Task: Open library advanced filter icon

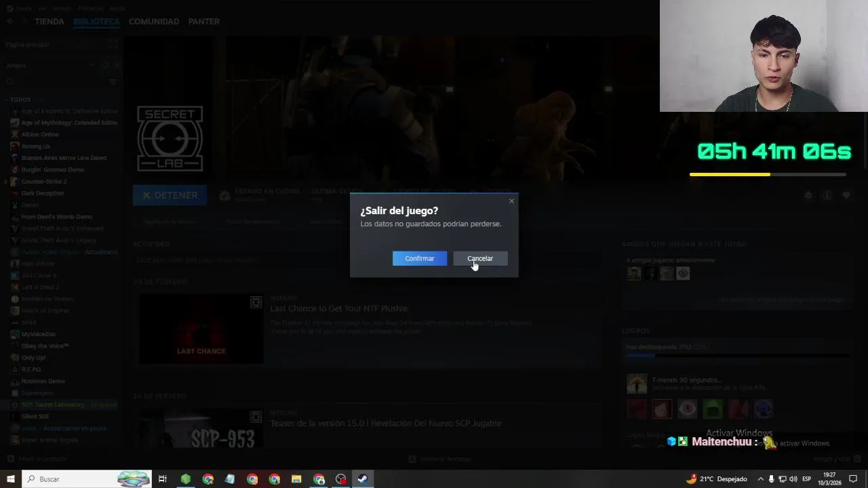Action: pyautogui.click(x=113, y=82)
